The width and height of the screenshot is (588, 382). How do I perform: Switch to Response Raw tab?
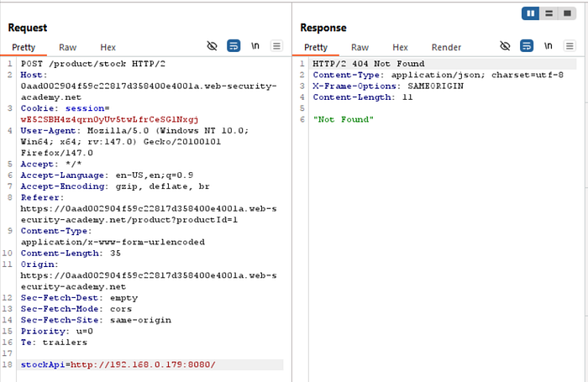(x=360, y=47)
